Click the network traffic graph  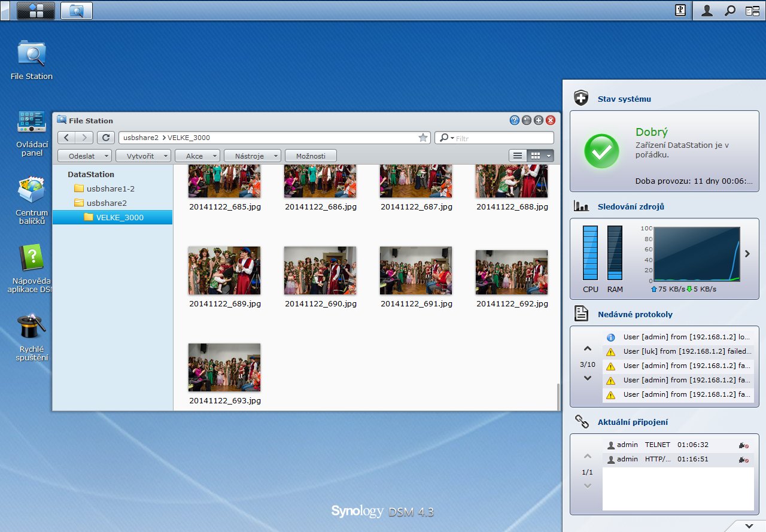[697, 254]
